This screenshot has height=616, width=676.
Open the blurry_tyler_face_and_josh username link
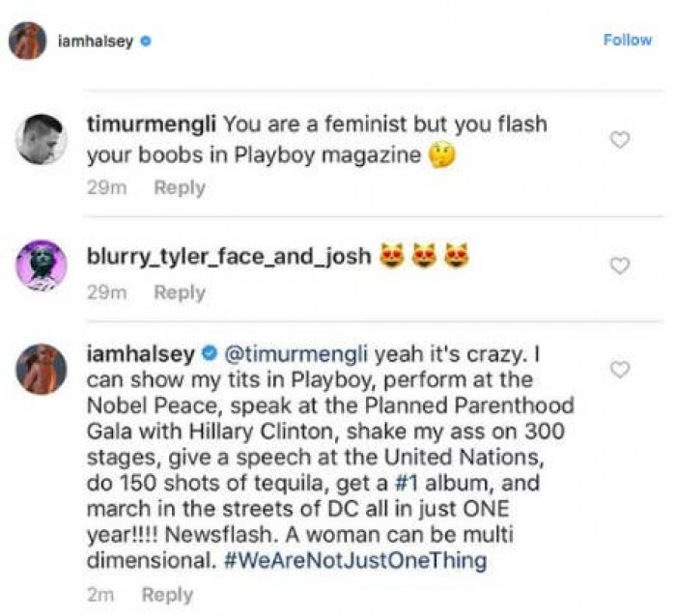click(228, 259)
